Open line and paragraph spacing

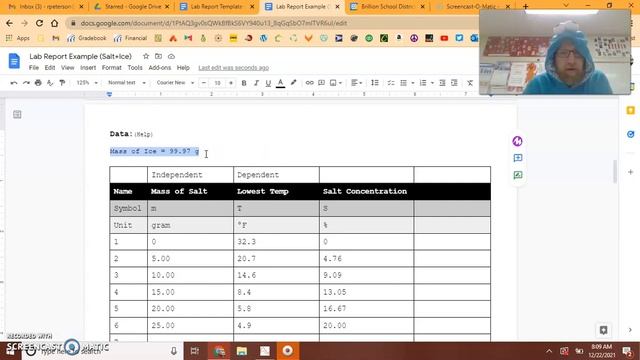(x=374, y=83)
